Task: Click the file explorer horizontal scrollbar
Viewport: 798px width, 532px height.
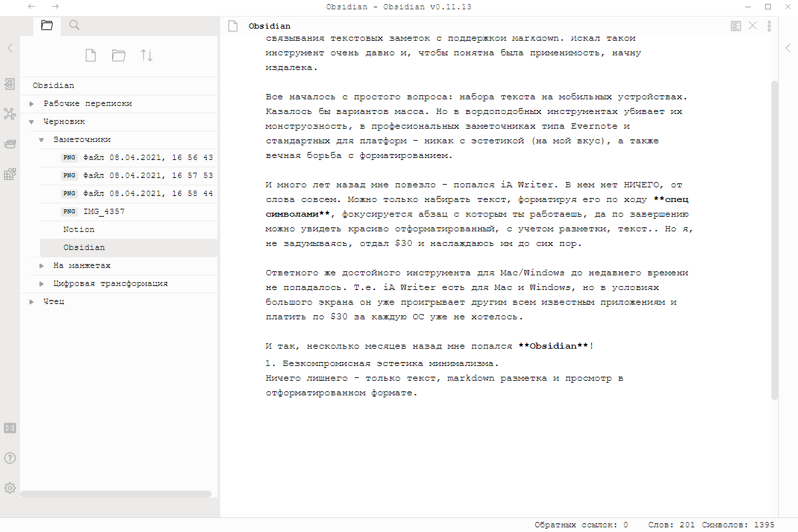Action: click(116, 494)
